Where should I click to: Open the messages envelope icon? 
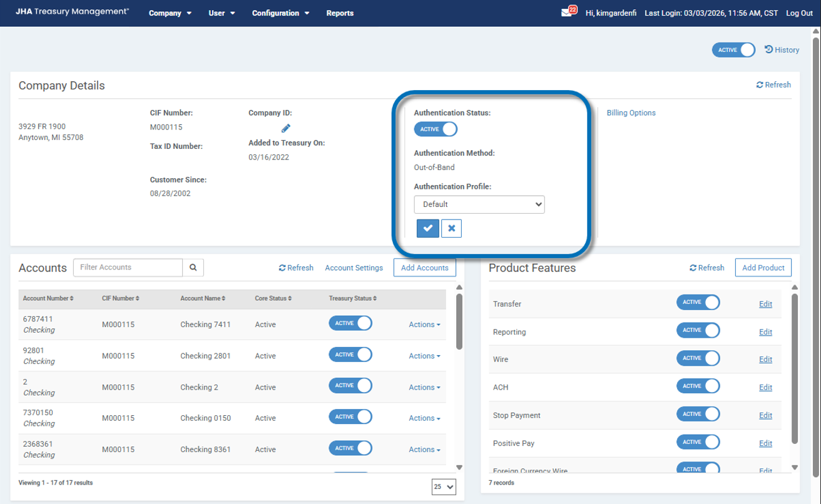point(567,13)
